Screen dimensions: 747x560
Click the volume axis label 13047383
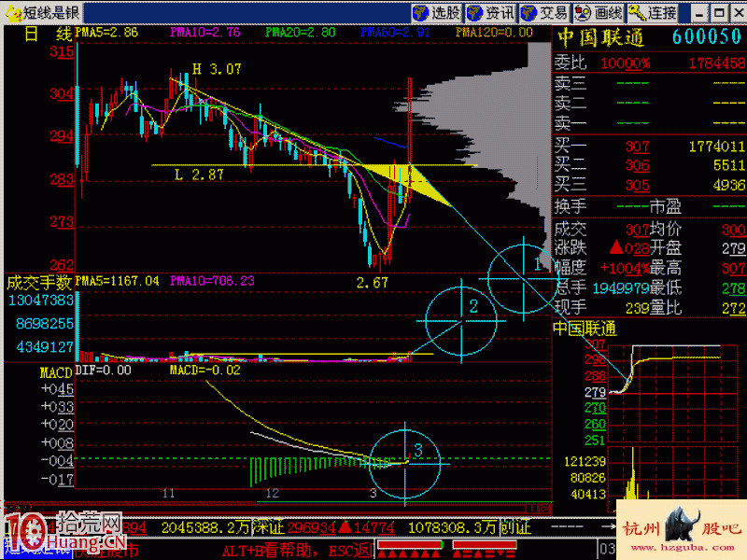click(x=41, y=301)
